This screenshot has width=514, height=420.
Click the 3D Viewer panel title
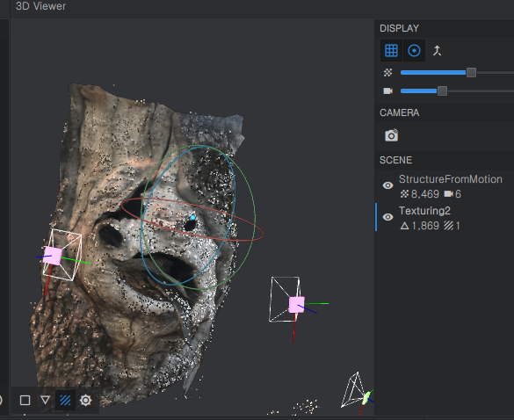pos(40,6)
